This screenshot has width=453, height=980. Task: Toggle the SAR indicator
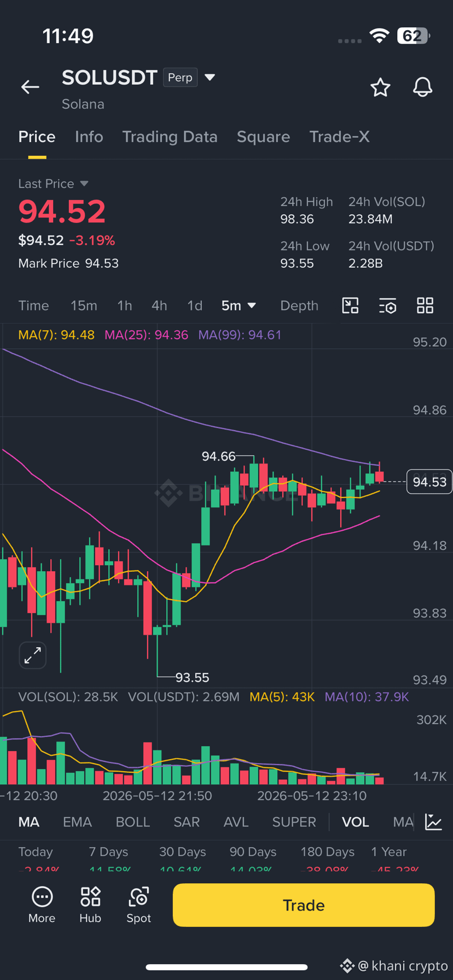(187, 822)
